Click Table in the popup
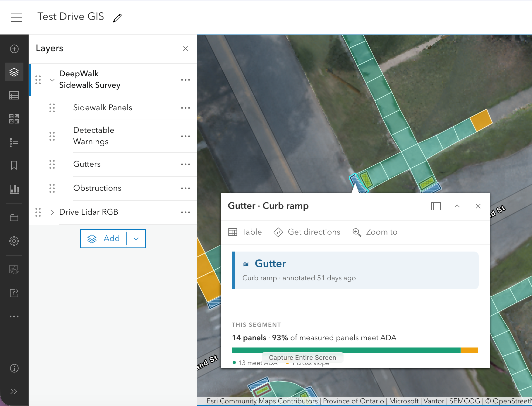 coord(245,232)
